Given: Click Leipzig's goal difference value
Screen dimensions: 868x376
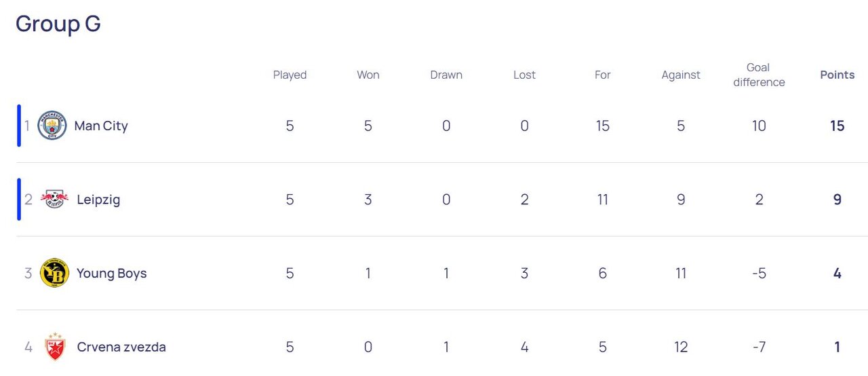Looking at the screenshot, I should pos(759,200).
